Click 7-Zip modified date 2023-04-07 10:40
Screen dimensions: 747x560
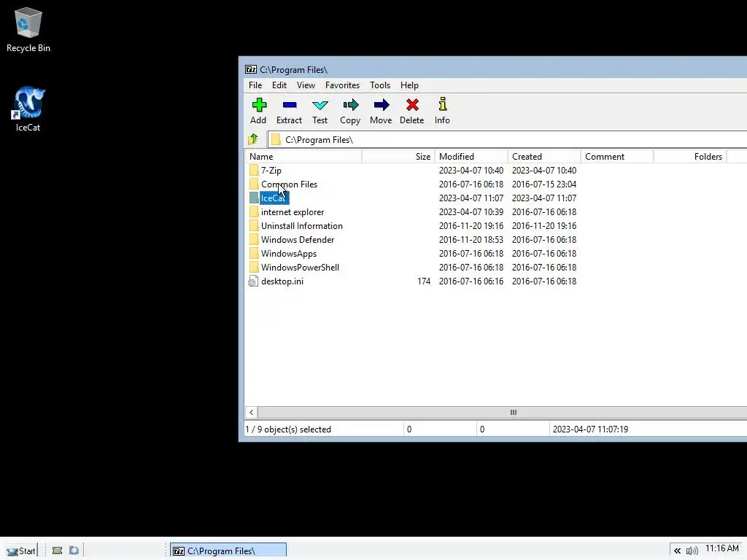coord(471,171)
